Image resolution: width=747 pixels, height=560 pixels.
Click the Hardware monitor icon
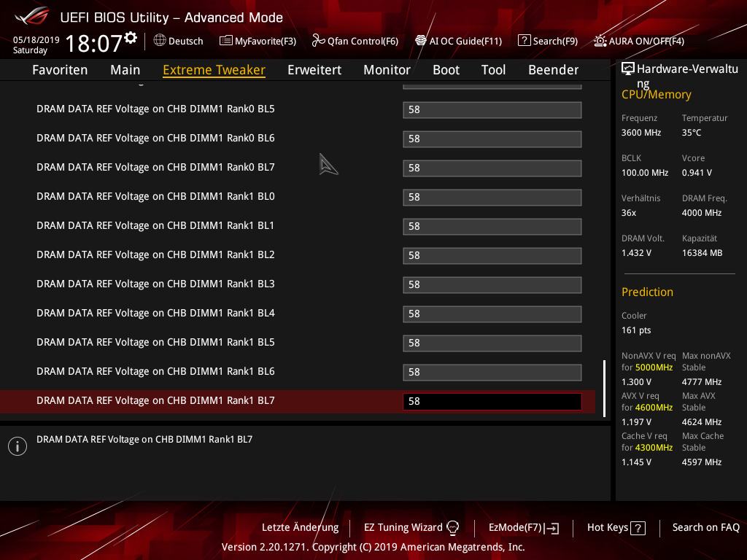pos(628,69)
